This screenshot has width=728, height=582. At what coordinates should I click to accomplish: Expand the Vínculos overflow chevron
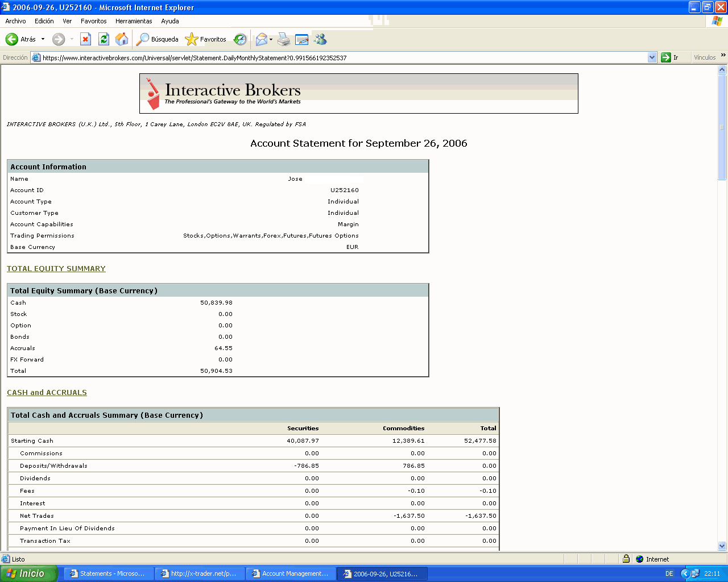pyautogui.click(x=723, y=55)
